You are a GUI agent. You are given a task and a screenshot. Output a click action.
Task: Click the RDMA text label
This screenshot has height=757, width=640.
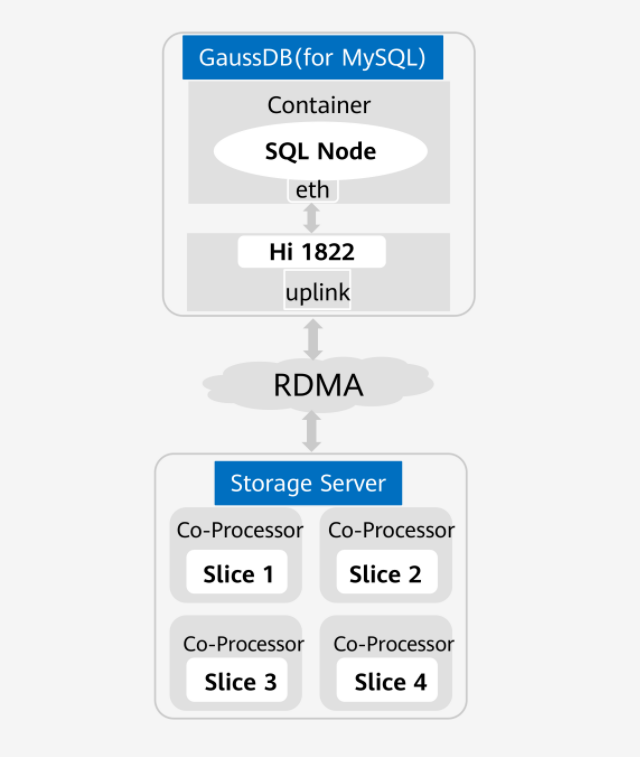(318, 385)
